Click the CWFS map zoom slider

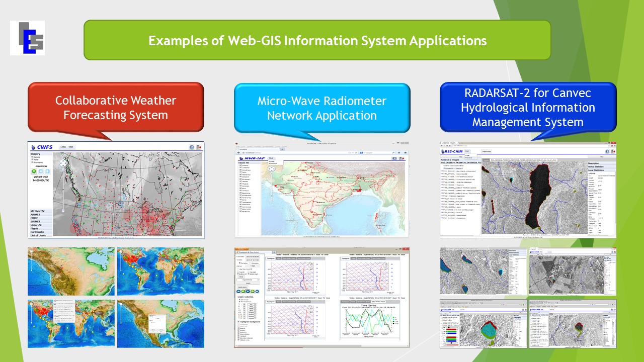[63, 191]
